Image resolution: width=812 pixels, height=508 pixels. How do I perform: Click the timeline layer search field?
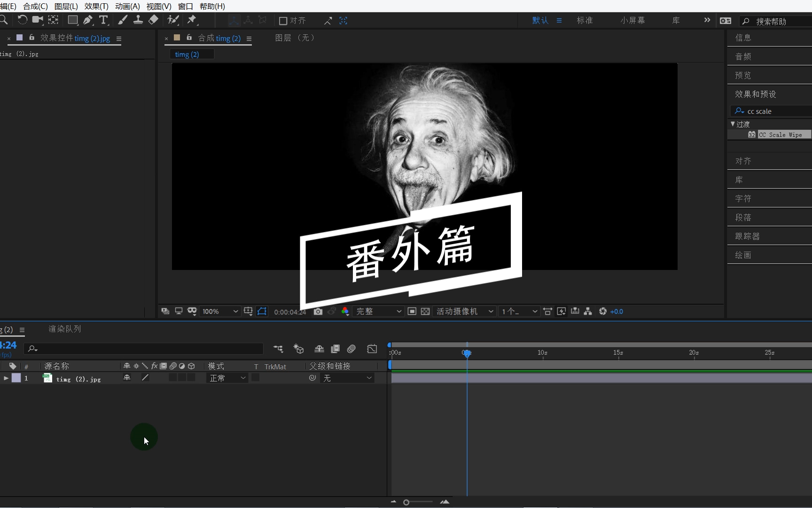click(x=143, y=349)
